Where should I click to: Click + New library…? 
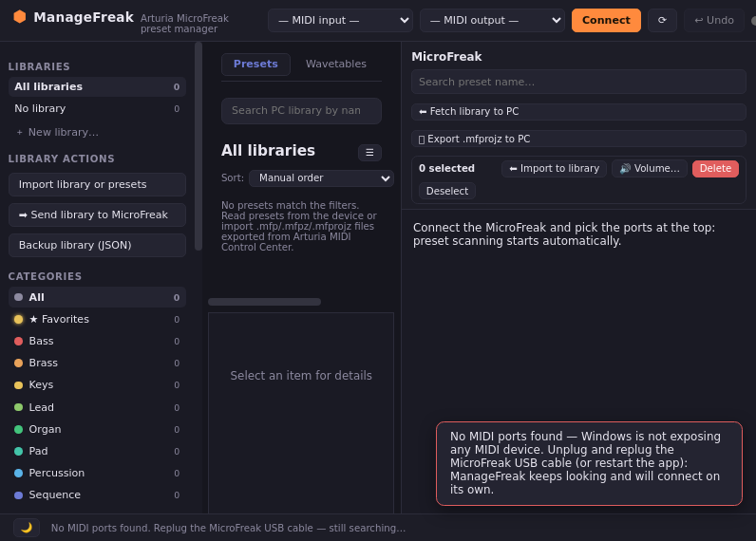tap(57, 132)
